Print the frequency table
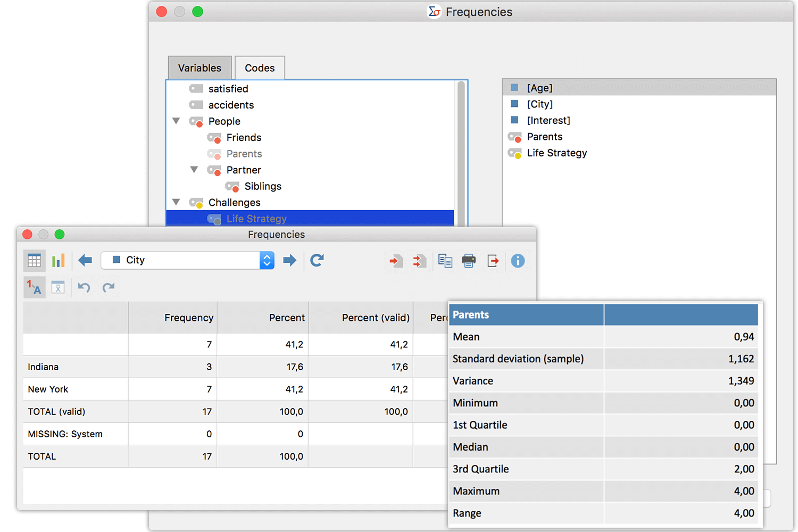Viewport: 798px width, 532px height. (469, 261)
